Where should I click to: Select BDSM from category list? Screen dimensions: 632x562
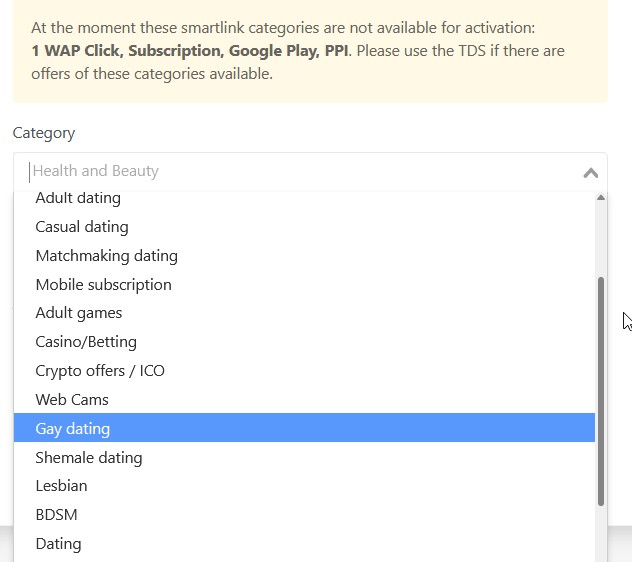[57, 515]
